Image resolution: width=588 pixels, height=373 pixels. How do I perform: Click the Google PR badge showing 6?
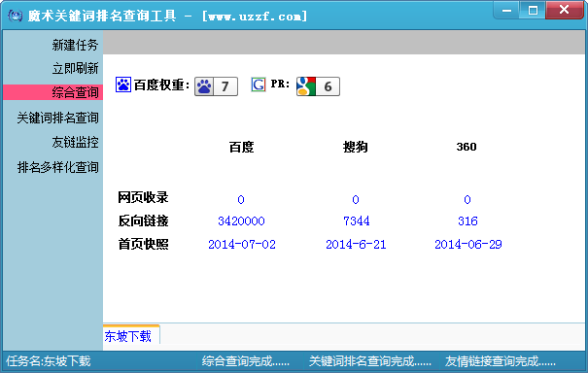(318, 86)
